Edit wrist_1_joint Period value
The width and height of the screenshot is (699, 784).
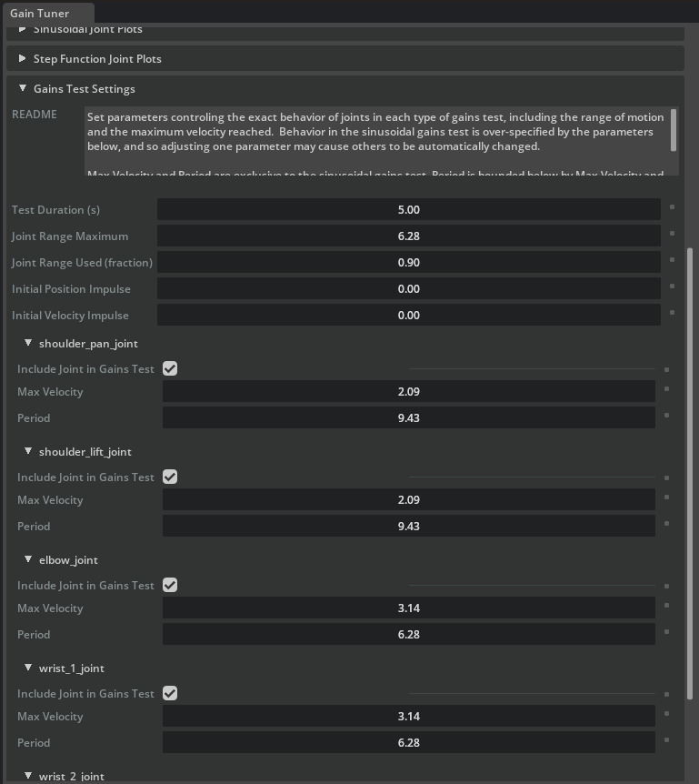point(409,743)
